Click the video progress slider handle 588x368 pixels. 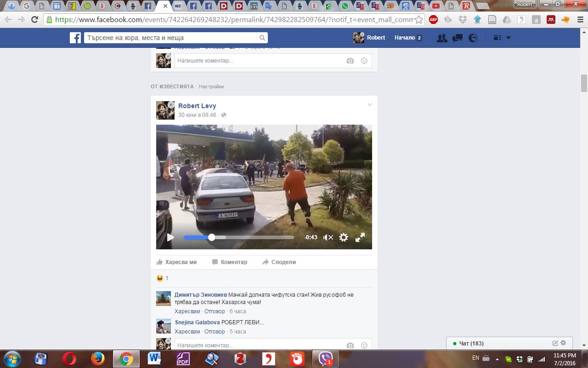pyautogui.click(x=211, y=237)
